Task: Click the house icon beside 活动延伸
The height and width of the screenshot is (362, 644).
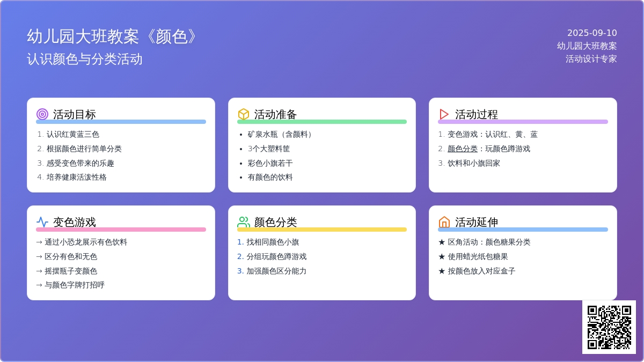Action: 444,222
